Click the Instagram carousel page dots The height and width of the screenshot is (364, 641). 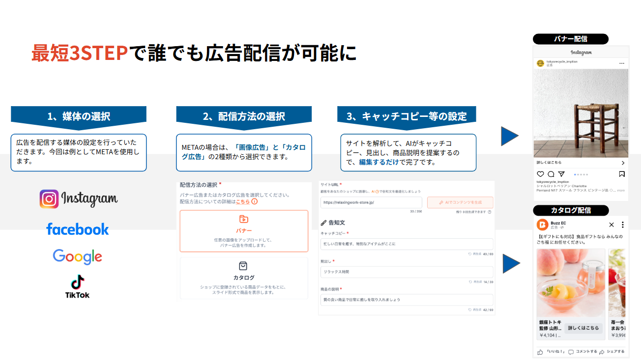[581, 174]
